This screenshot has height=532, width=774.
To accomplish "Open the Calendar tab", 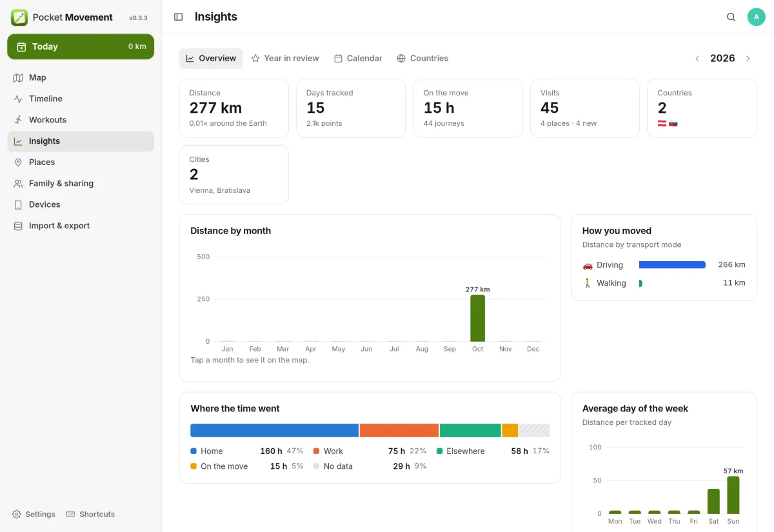I will pos(358,58).
